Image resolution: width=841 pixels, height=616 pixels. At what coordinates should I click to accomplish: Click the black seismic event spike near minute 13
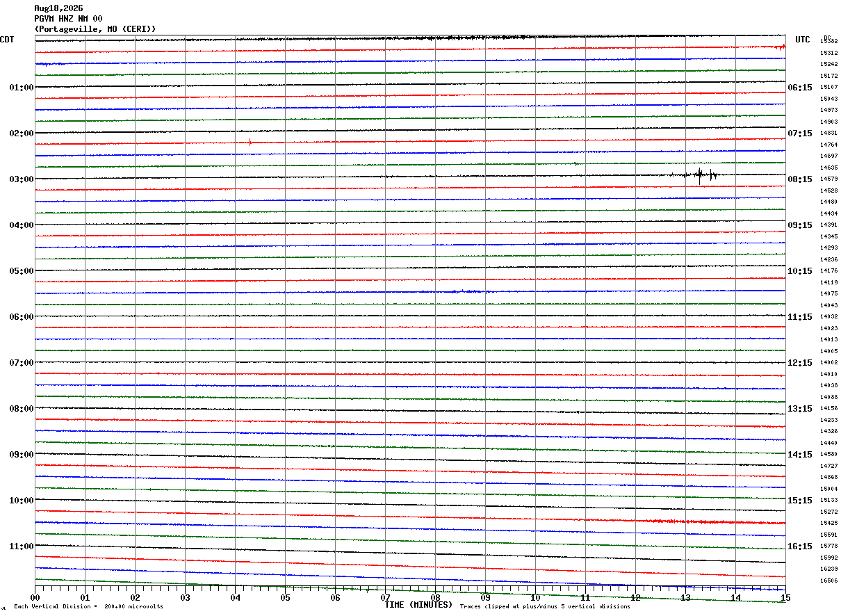click(700, 175)
